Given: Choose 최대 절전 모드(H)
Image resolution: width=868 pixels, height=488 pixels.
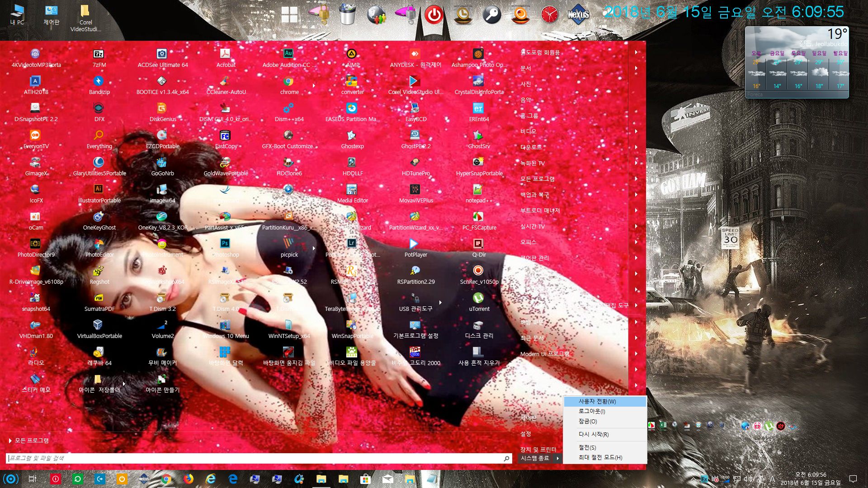Looking at the screenshot, I should (605, 457).
